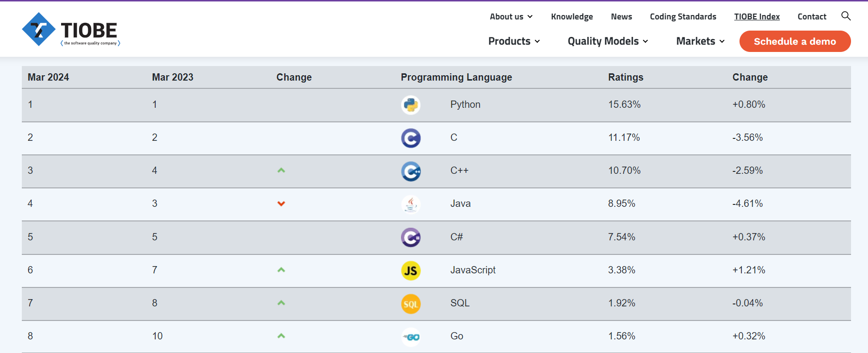Screen dimensions: 868x353
Task: Click the red down arrow in Java row
Action: [281, 203]
